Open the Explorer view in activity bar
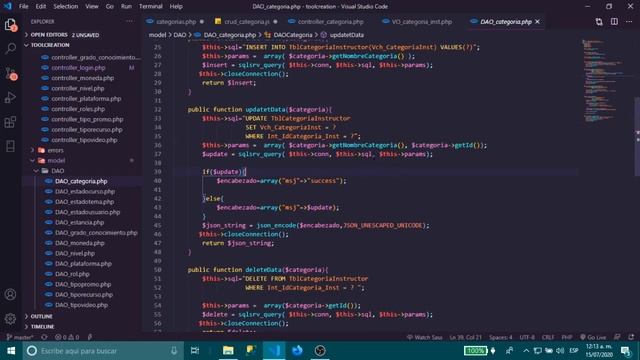 (10, 25)
